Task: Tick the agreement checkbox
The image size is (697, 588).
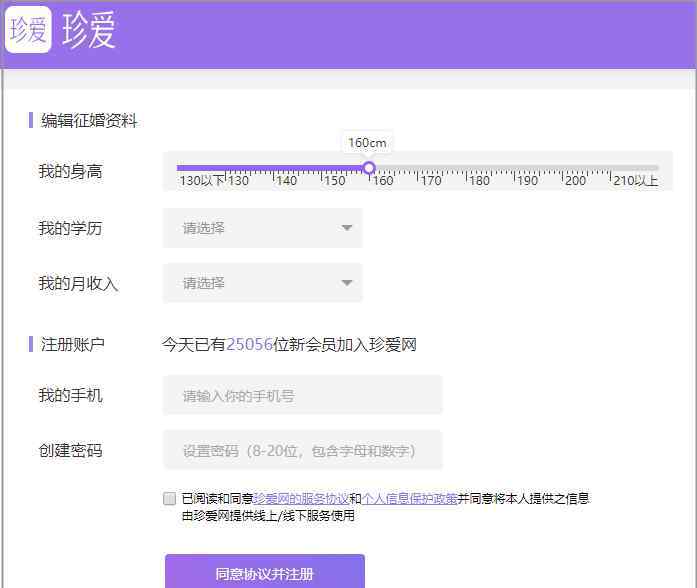Action: [169, 499]
